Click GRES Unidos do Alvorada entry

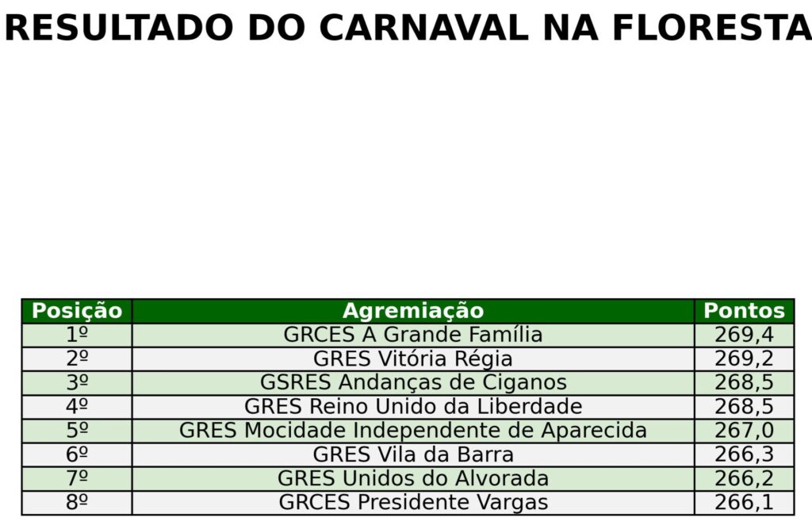(413, 479)
